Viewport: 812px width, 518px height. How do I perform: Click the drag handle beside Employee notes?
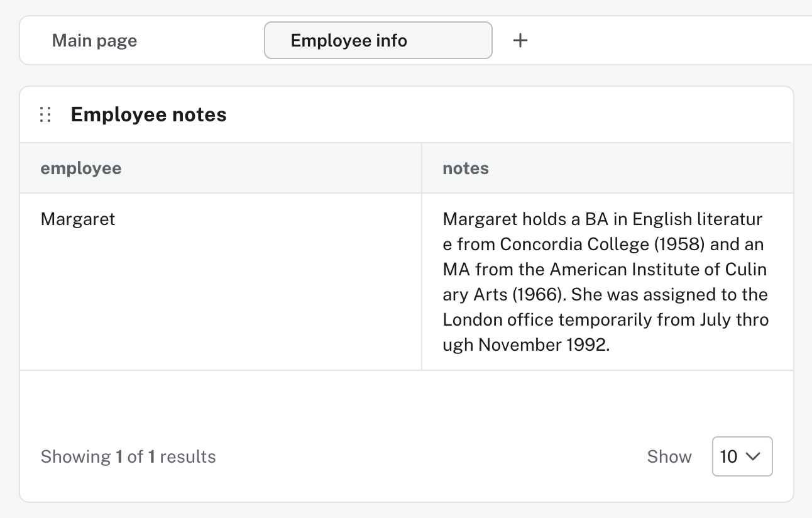click(45, 114)
